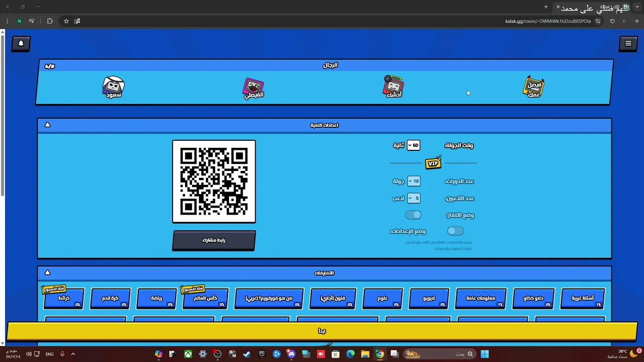Select the من هو فورفورم؟ (عربي) category

coord(269,298)
